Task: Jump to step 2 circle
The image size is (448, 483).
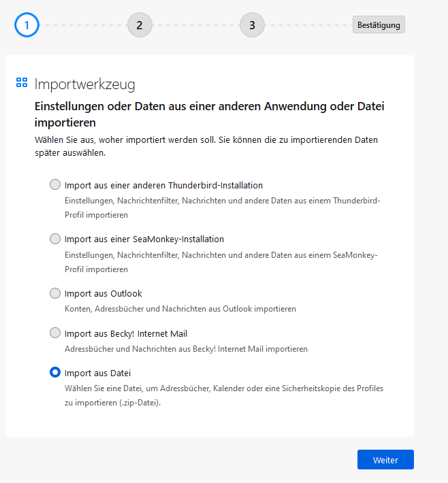Action: [x=140, y=25]
